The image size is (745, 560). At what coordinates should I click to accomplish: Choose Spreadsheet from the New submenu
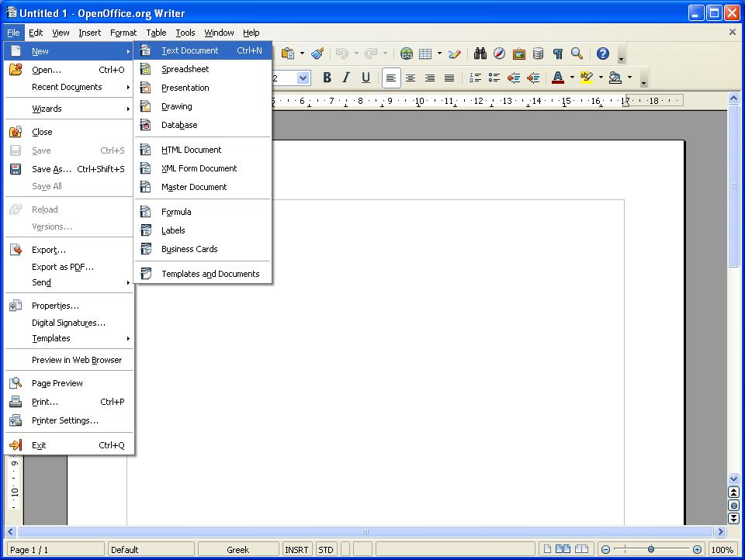203,69
